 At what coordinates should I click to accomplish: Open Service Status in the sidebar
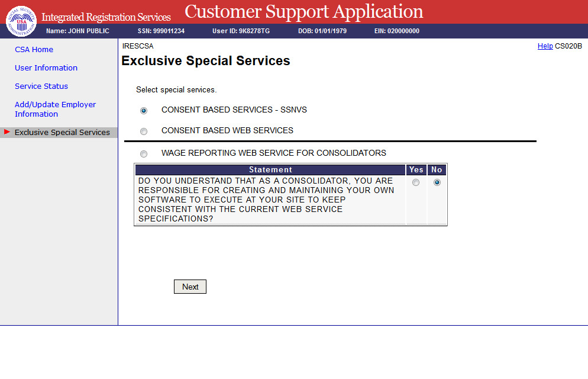(41, 86)
